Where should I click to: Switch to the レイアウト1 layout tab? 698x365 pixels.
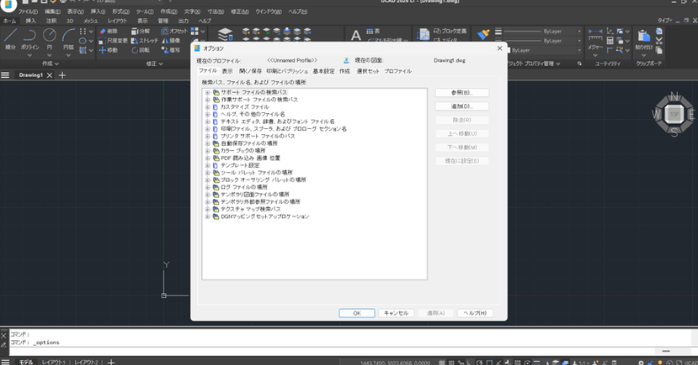pyautogui.click(x=54, y=362)
